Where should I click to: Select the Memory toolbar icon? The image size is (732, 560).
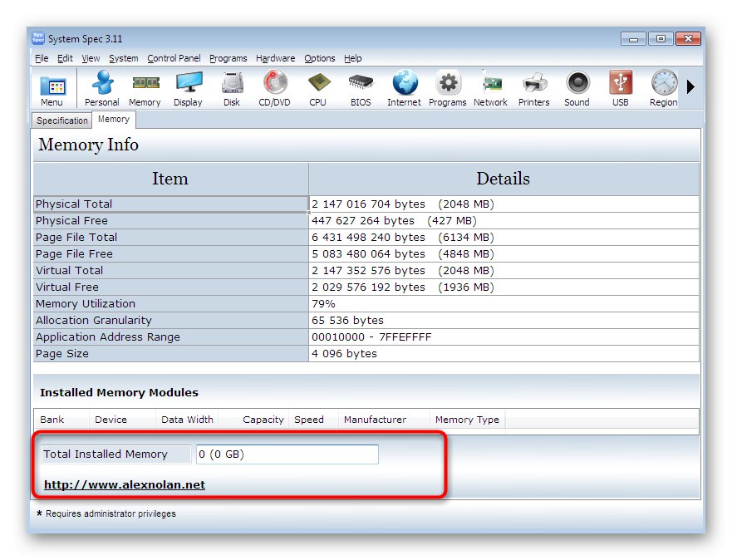point(145,89)
